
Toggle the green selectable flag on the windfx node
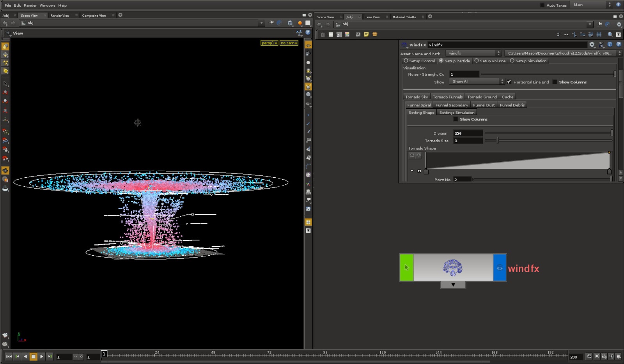[407, 268]
